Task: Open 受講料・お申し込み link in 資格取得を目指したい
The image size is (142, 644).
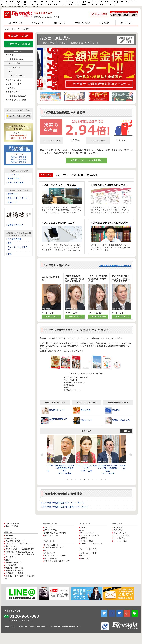Action: click(x=117, y=420)
